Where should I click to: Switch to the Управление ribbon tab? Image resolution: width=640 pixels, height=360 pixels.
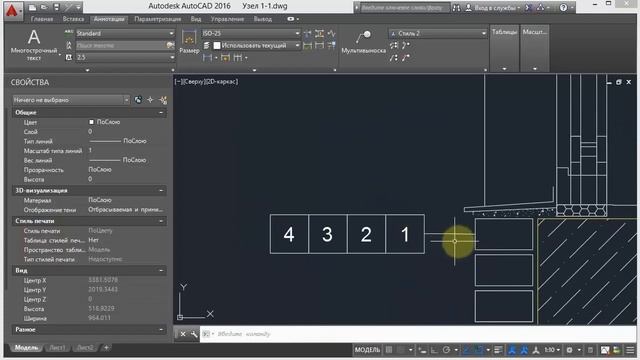point(227,19)
